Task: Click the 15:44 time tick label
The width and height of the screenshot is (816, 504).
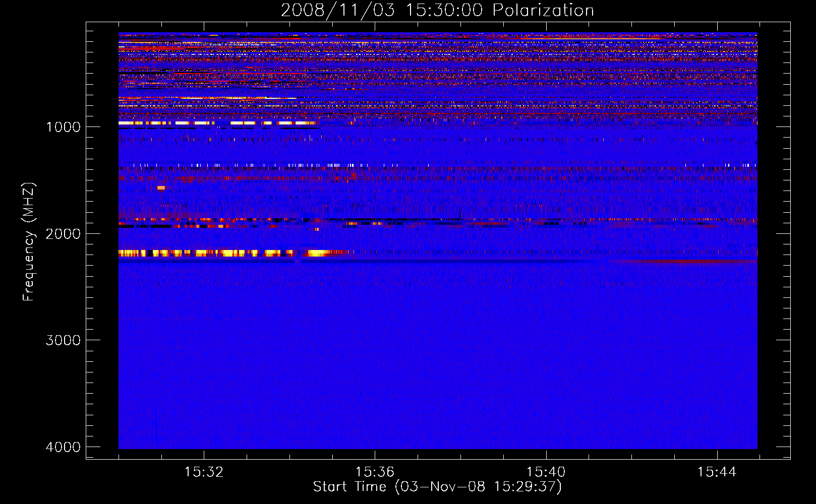Action: [x=717, y=472]
